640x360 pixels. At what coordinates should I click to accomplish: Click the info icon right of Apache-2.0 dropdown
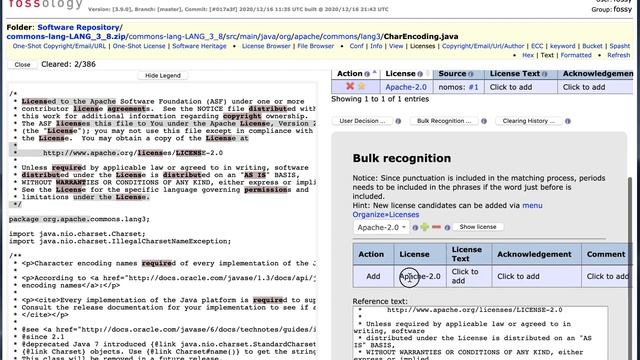tap(415, 227)
